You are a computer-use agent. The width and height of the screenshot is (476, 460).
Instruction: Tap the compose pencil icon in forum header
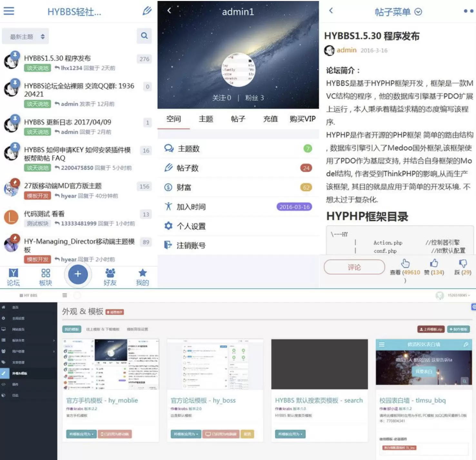coord(147,11)
